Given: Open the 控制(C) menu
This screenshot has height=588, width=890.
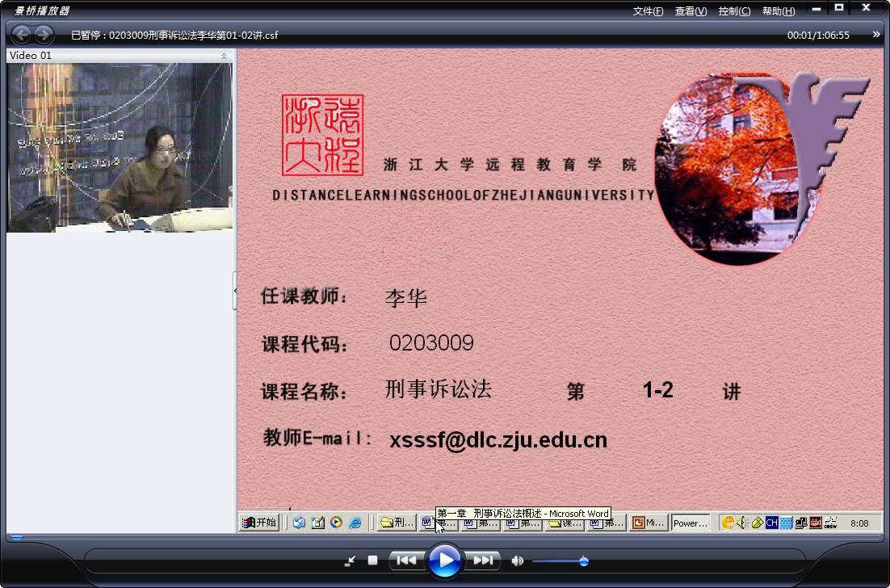Looking at the screenshot, I should click(x=734, y=11).
